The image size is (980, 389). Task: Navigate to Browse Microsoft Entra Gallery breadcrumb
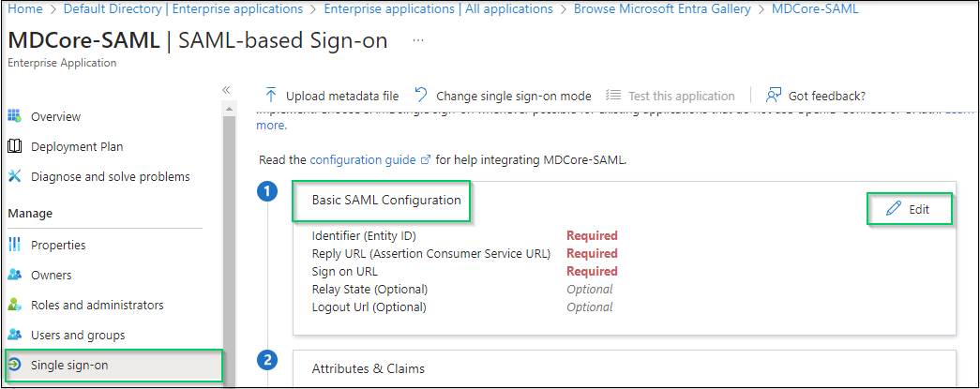pos(662,8)
